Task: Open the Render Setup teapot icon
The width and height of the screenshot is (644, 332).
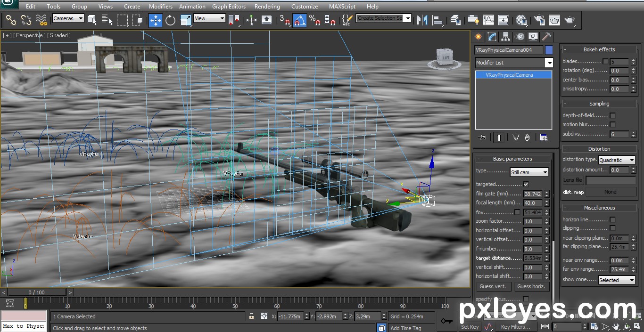Action: coord(539,20)
